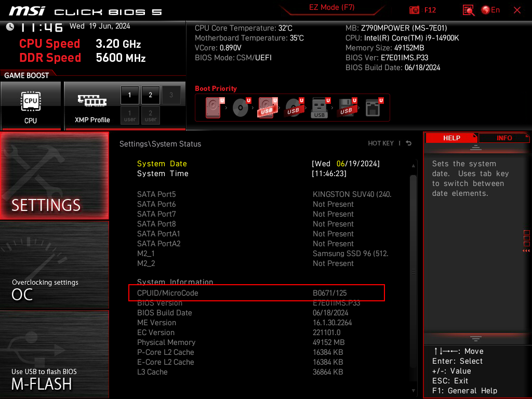Viewport: 532px width, 399px height.
Task: Select the USB floppy boot device icon
Action: click(347, 108)
